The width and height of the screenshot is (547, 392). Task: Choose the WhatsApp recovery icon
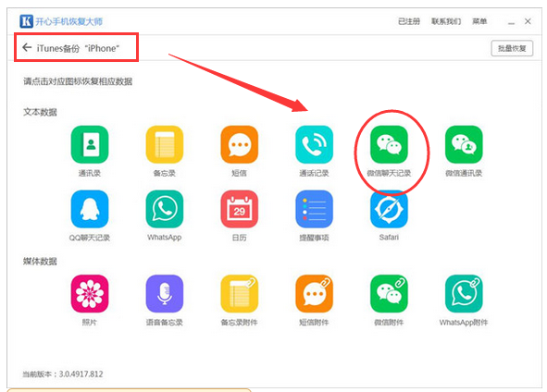point(165,209)
